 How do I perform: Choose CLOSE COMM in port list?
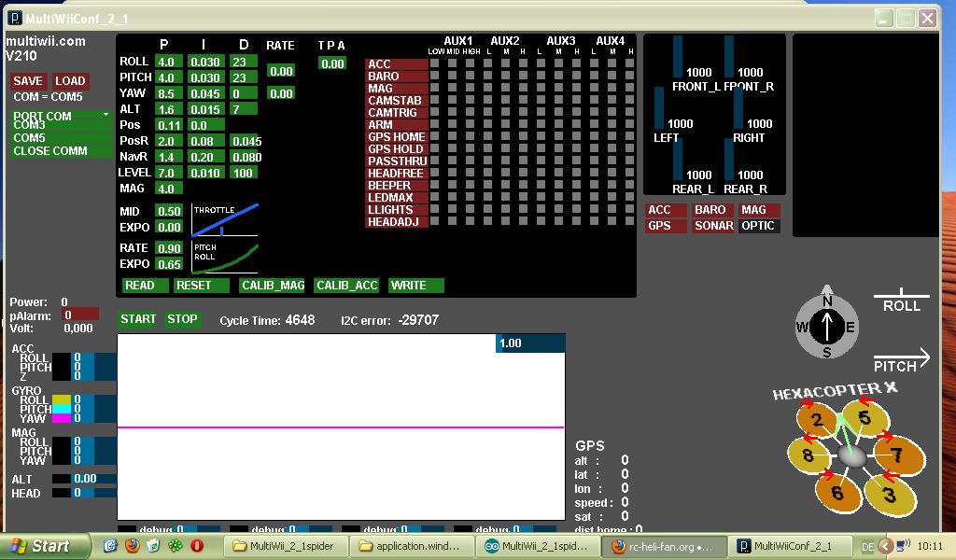click(x=50, y=151)
